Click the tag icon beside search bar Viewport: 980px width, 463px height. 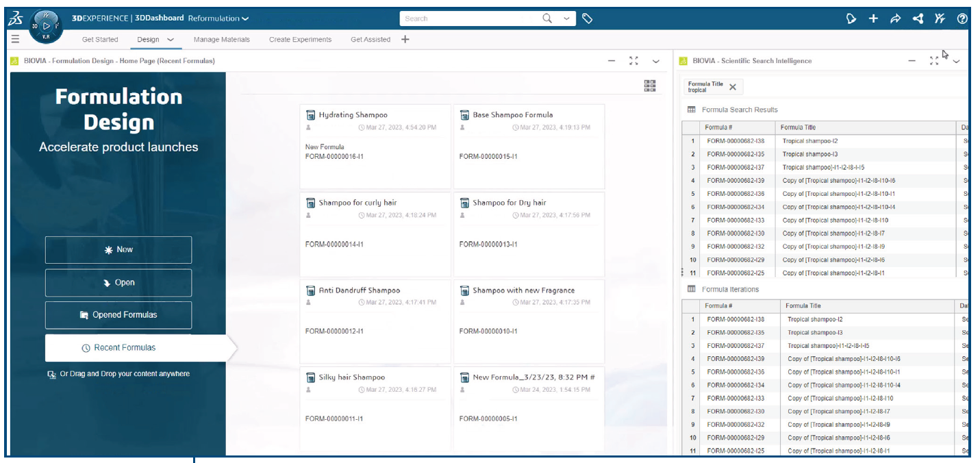tap(588, 18)
